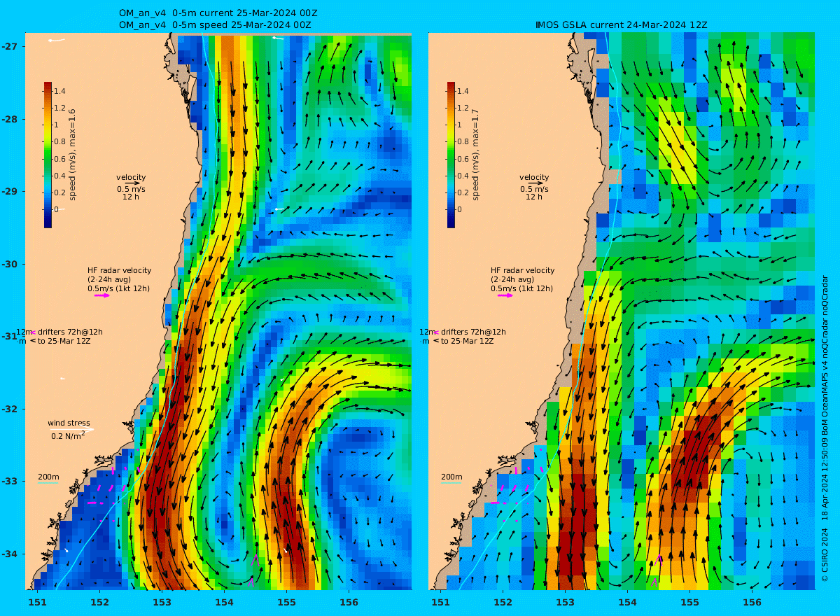Click '0' tick on left color bar

pyautogui.click(x=57, y=209)
